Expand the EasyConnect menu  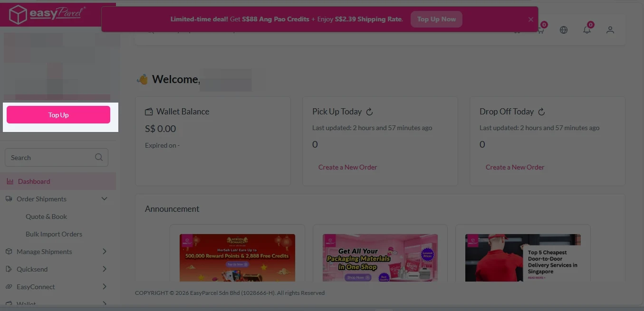[x=105, y=287]
